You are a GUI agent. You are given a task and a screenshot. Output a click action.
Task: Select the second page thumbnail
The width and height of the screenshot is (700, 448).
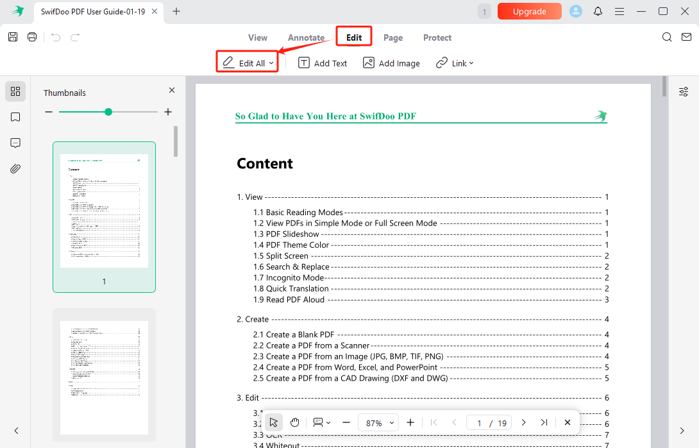click(x=104, y=376)
